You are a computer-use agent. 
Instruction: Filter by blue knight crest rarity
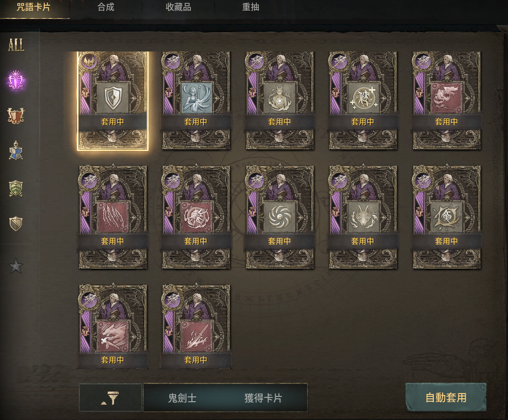point(16,151)
